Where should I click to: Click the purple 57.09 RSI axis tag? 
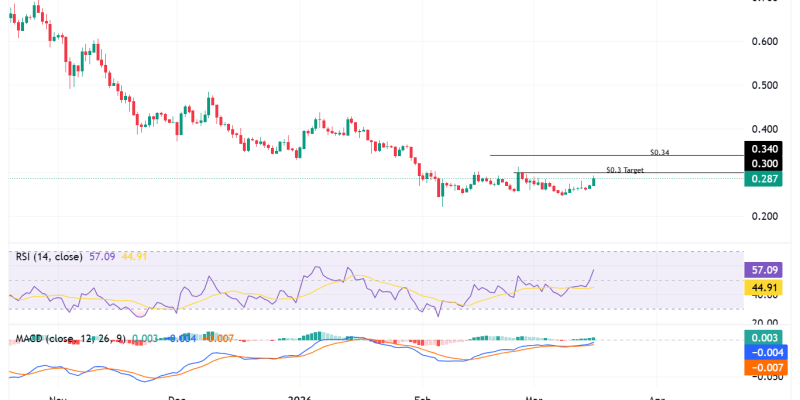coord(766,270)
